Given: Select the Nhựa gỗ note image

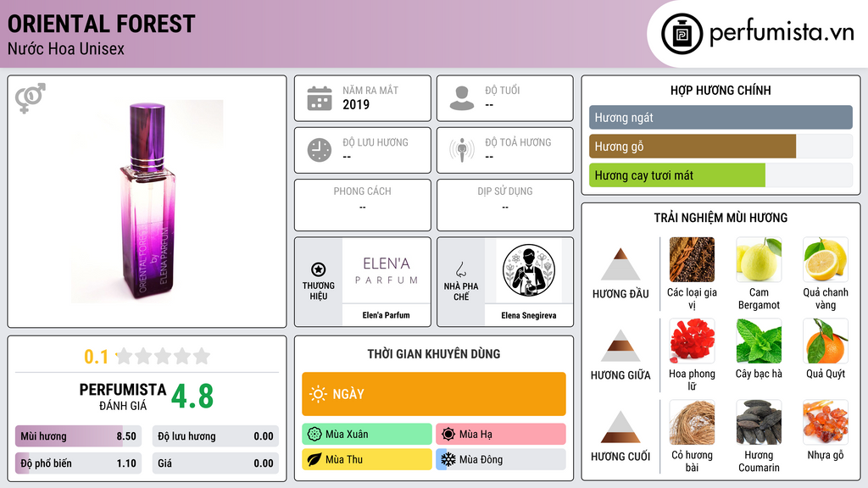Looking at the screenshot, I should pyautogui.click(x=826, y=422).
